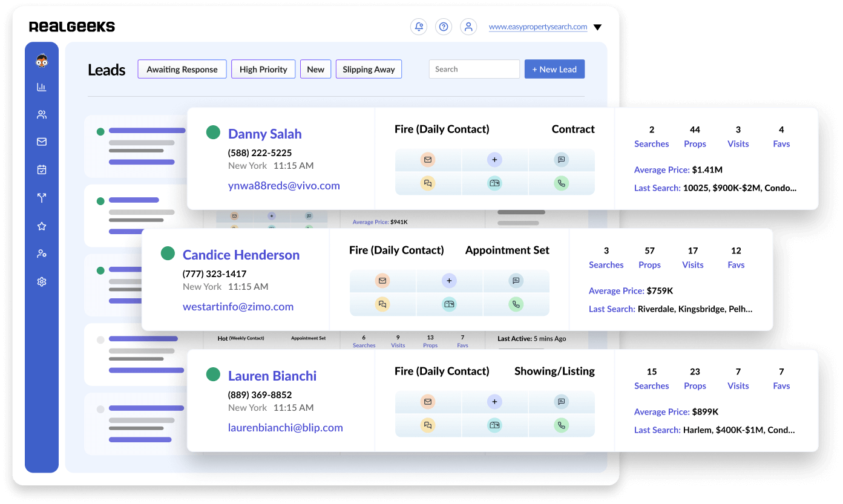This screenshot has width=843, height=504.
Task: Select the New leads filter chip
Action: tap(315, 69)
